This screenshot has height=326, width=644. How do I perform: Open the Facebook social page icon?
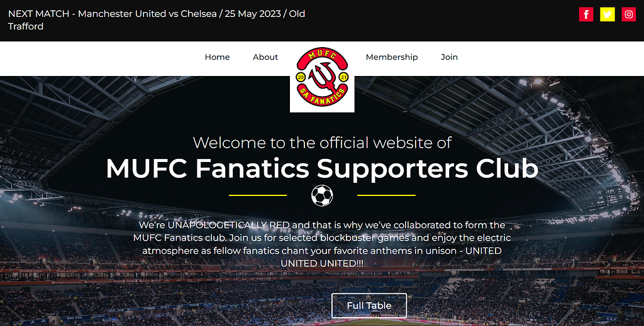tap(586, 14)
